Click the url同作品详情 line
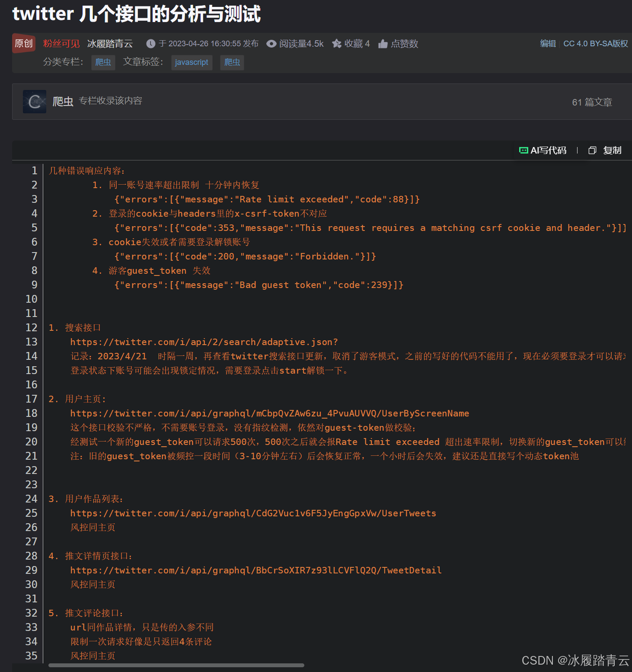Screen dimensions: 632x672 pyautogui.click(x=142, y=627)
